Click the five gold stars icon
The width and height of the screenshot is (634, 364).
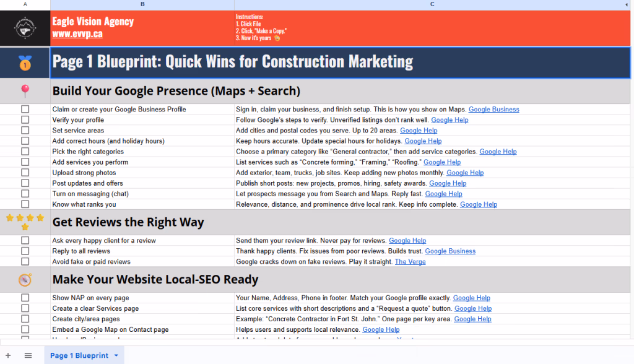[x=25, y=222]
